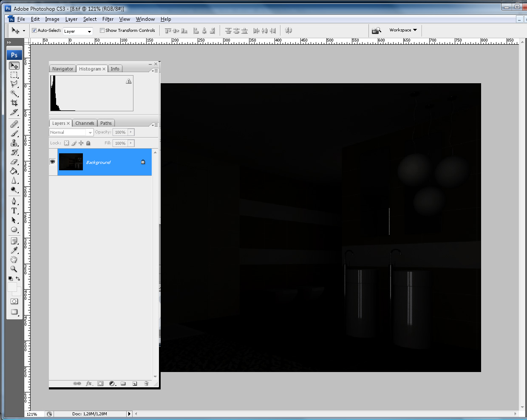The image size is (527, 420).
Task: Expand the Workspace dropdown
Action: pyautogui.click(x=403, y=30)
